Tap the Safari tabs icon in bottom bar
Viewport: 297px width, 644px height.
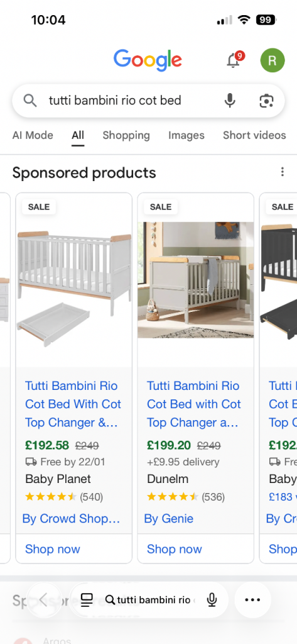pyautogui.click(x=87, y=600)
